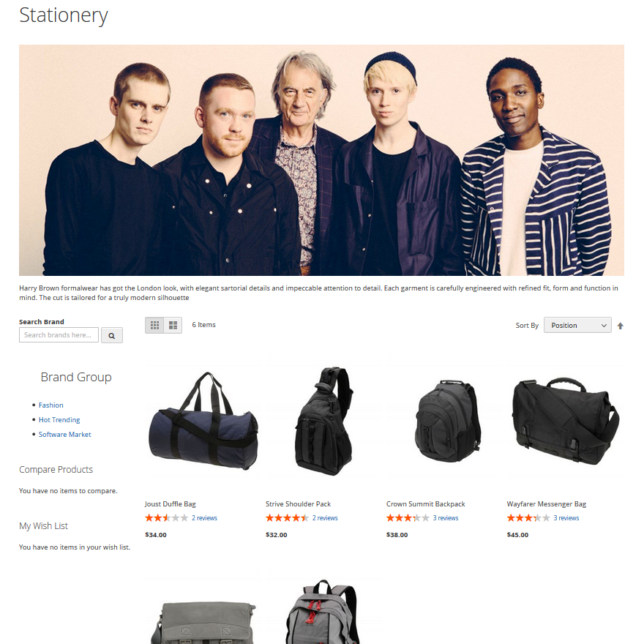Read the 3 reviews for Crown Summit Backpack

(445, 518)
